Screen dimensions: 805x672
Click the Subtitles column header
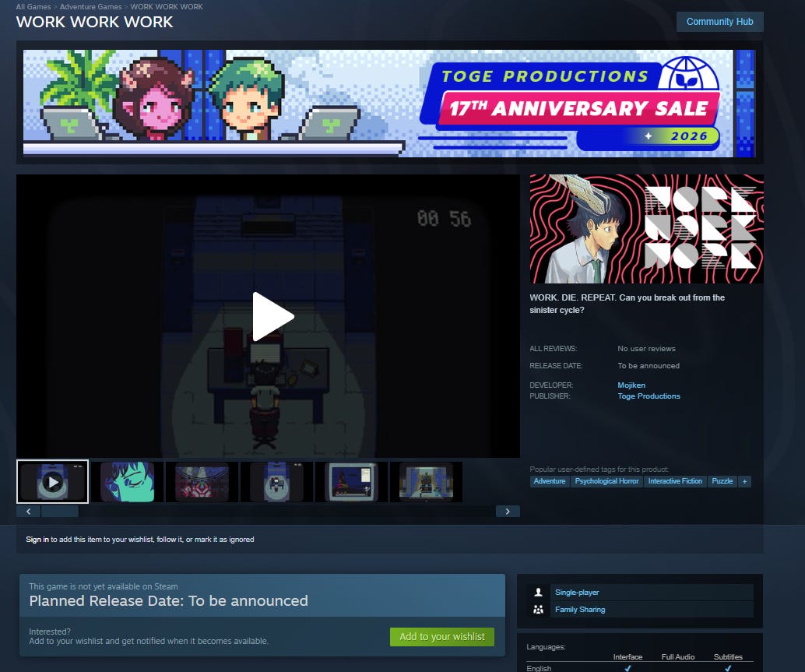[x=728, y=656]
